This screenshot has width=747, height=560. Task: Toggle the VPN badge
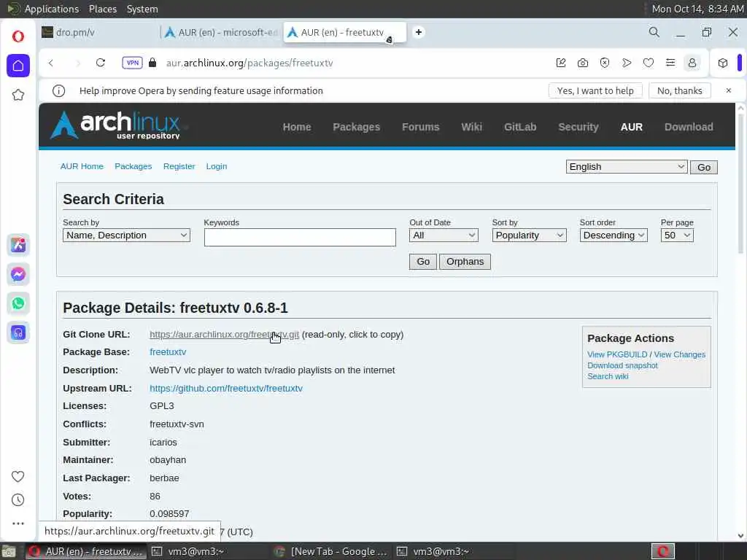132,63
